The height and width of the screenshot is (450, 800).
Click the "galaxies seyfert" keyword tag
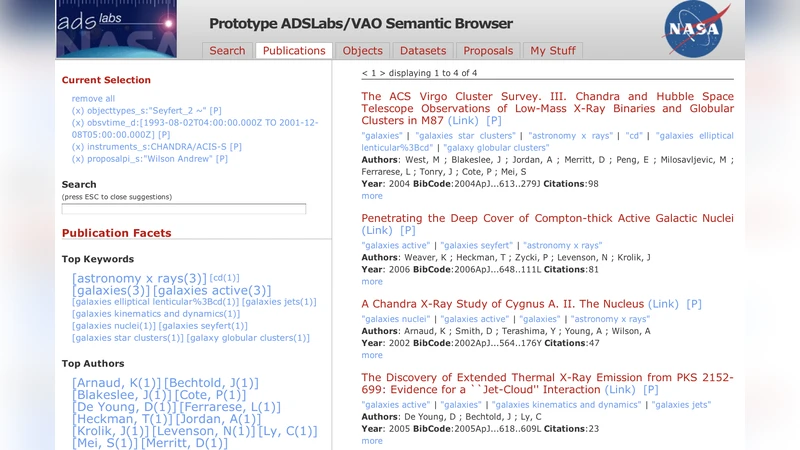click(x=477, y=245)
